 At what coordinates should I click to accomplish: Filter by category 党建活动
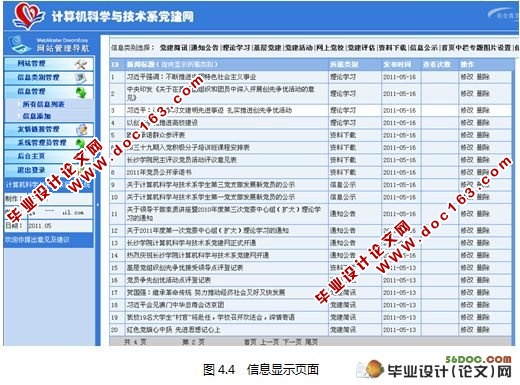299,48
